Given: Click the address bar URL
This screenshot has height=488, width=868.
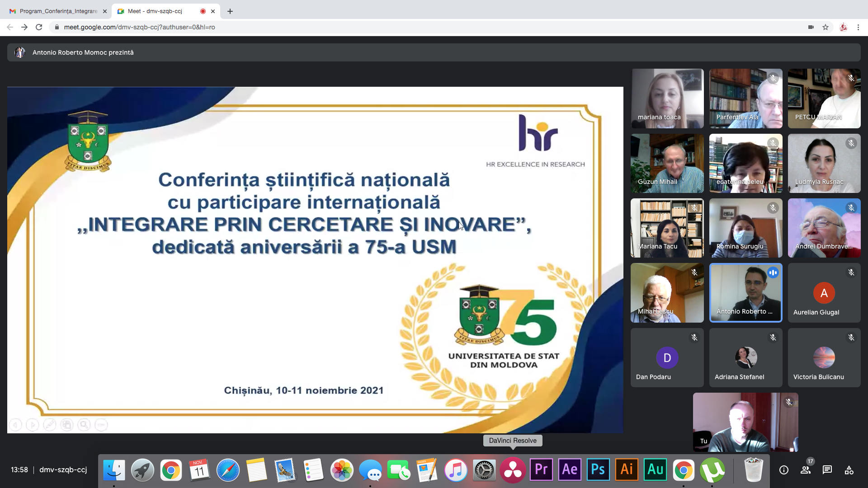Looking at the screenshot, I should [139, 27].
